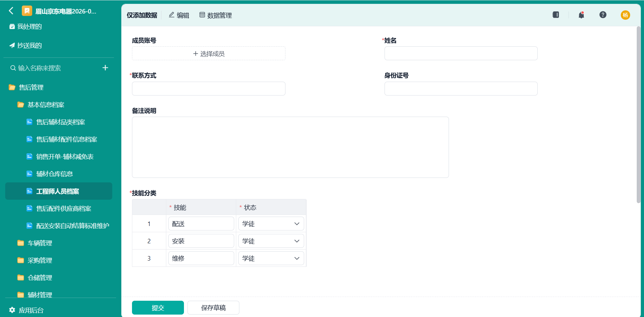
Task: Switch to the 仅添加数据 tab
Action: point(142,15)
